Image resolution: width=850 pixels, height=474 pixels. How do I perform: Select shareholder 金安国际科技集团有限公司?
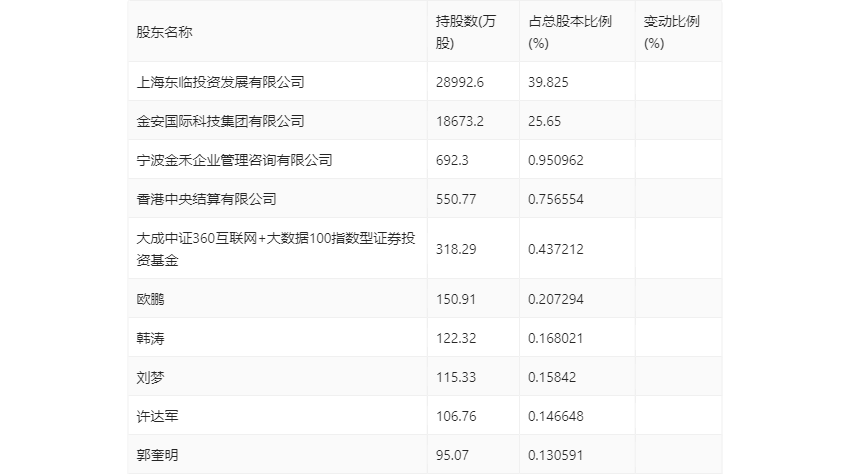[x=220, y=121]
